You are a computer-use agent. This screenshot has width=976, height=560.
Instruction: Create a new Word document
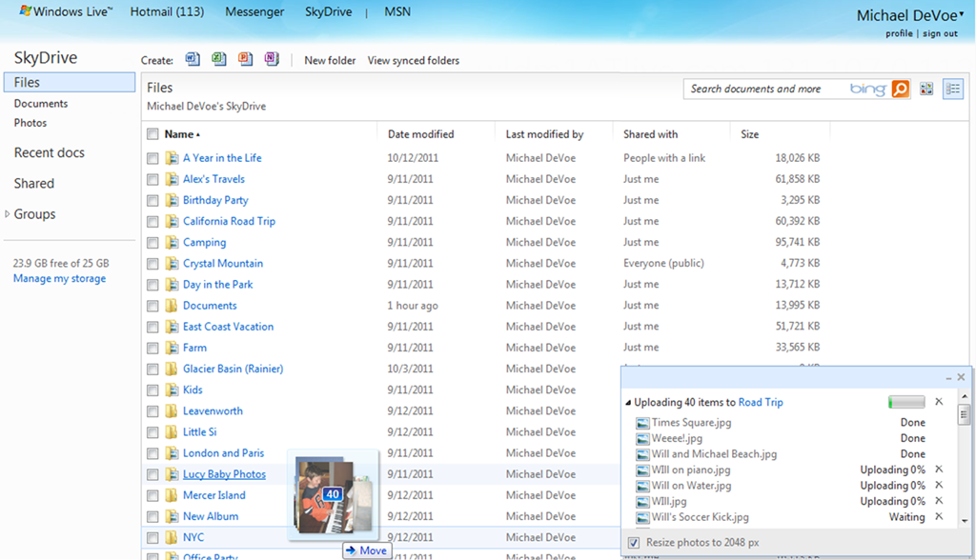193,59
